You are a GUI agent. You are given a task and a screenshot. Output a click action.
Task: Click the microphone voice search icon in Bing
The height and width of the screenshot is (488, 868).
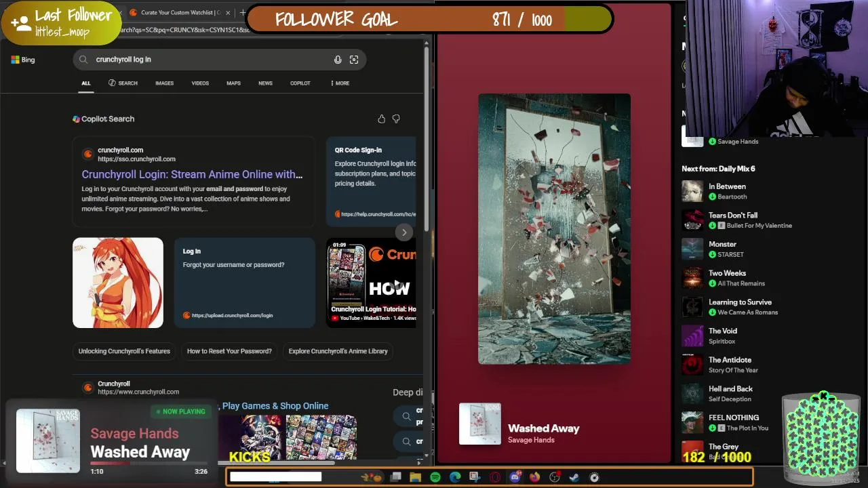[338, 60]
